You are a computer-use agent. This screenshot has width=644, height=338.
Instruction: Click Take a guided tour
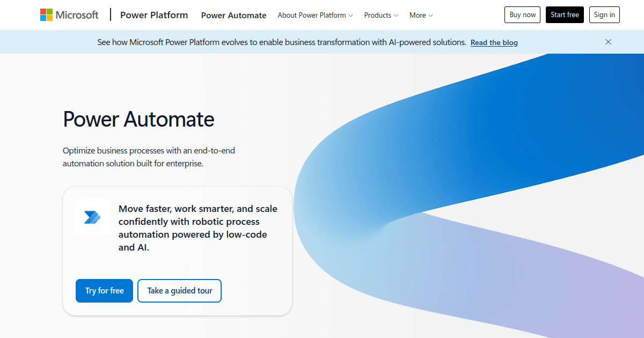180,291
